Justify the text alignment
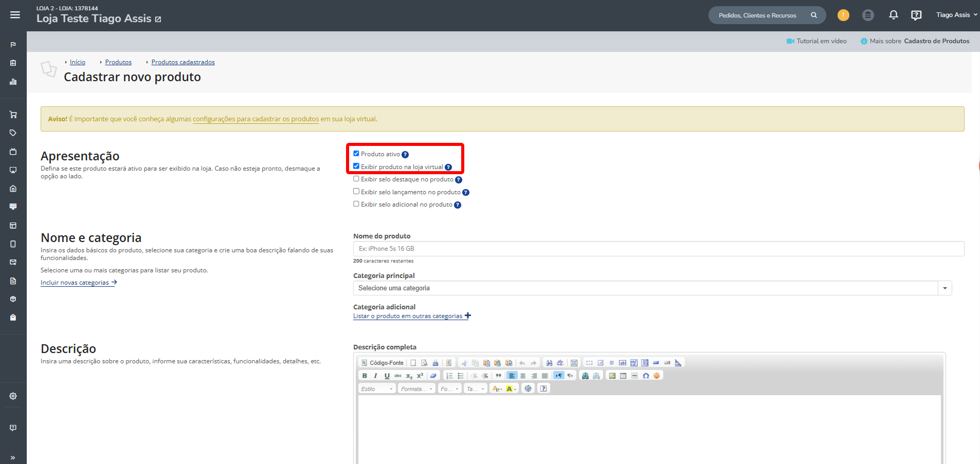This screenshot has height=464, width=980. tap(545, 376)
